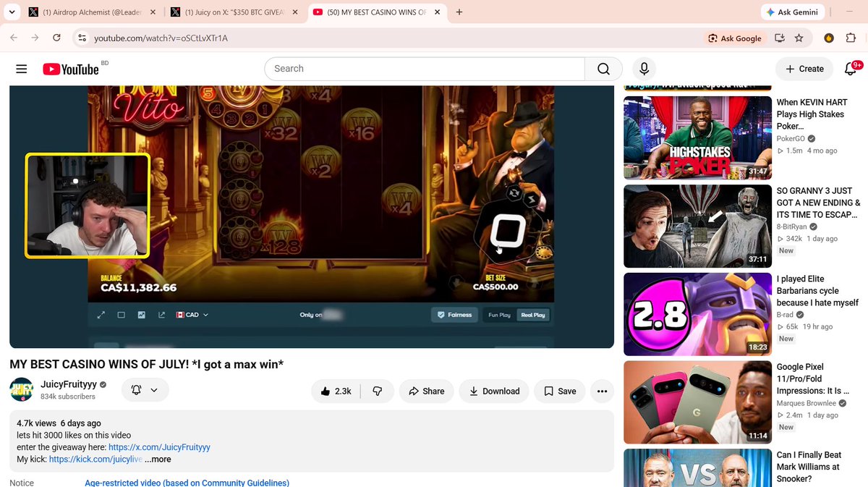868x487 pixels.
Task: Dislike the video with thumbs down
Action: [377, 391]
